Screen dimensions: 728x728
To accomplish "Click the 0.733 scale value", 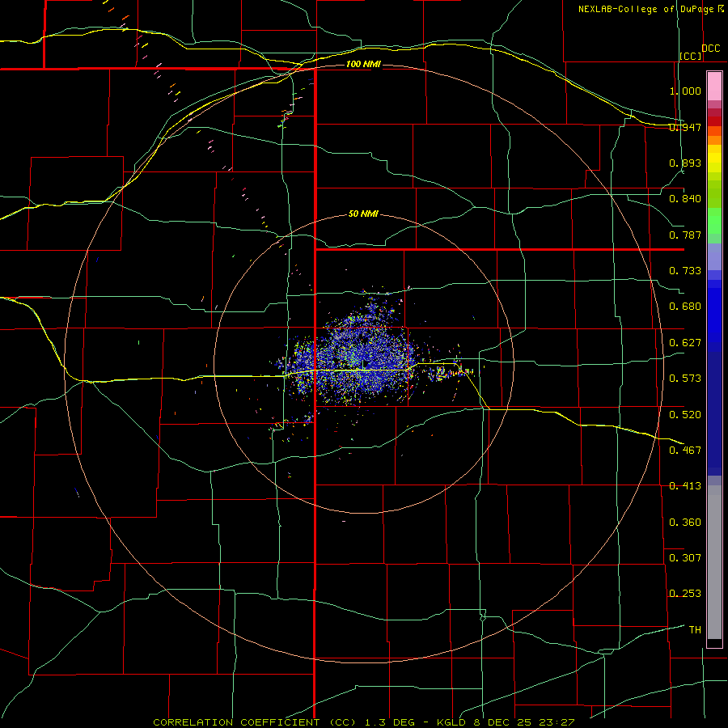I will coord(685,271).
